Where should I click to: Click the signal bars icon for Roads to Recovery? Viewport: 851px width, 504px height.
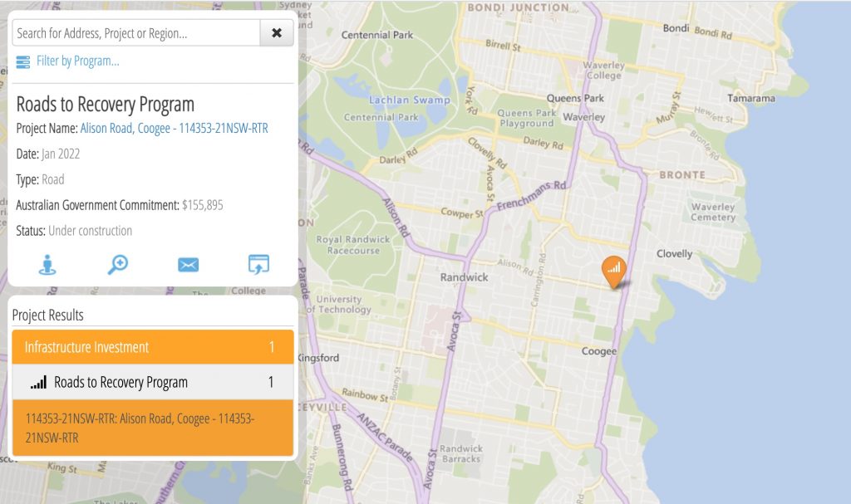(x=38, y=383)
